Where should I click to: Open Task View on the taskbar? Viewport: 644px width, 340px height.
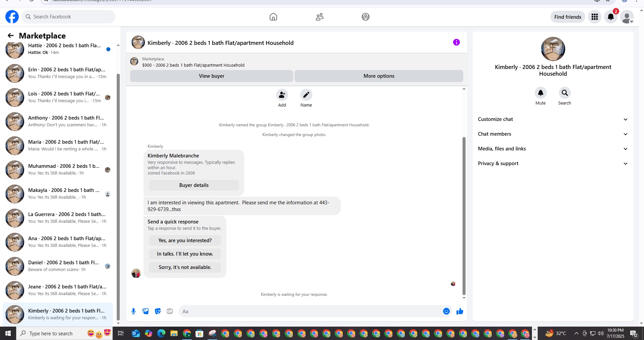point(121,333)
